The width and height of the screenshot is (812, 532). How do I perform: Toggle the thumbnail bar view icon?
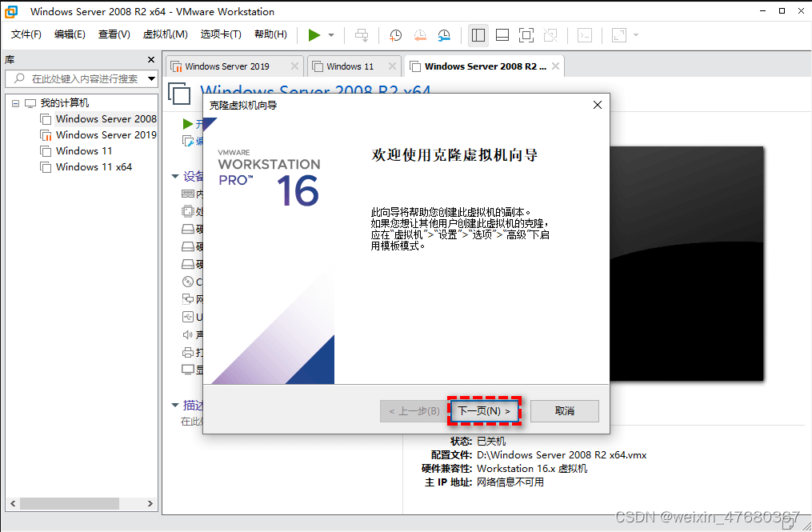tap(502, 35)
